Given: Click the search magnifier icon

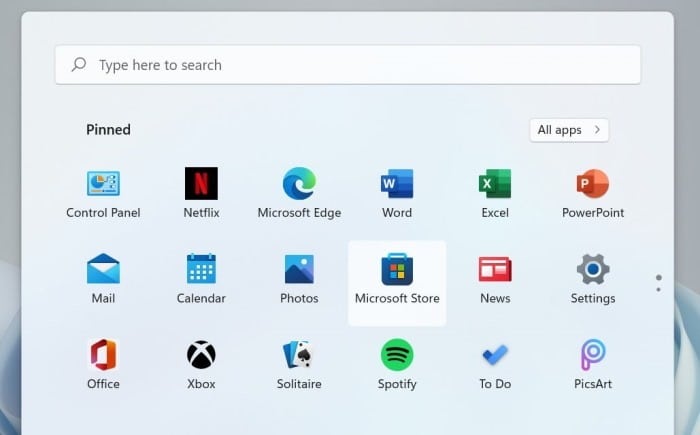Looking at the screenshot, I should [x=79, y=64].
